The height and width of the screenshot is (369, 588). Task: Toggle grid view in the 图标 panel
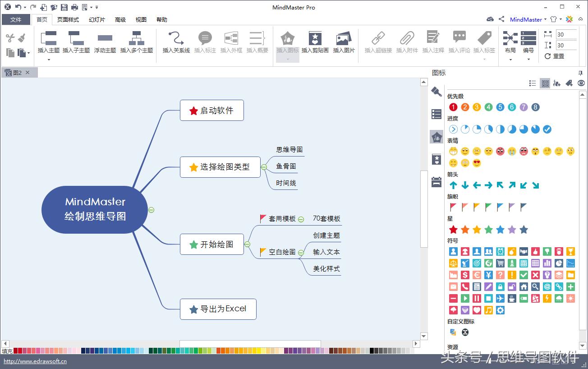[x=545, y=83]
